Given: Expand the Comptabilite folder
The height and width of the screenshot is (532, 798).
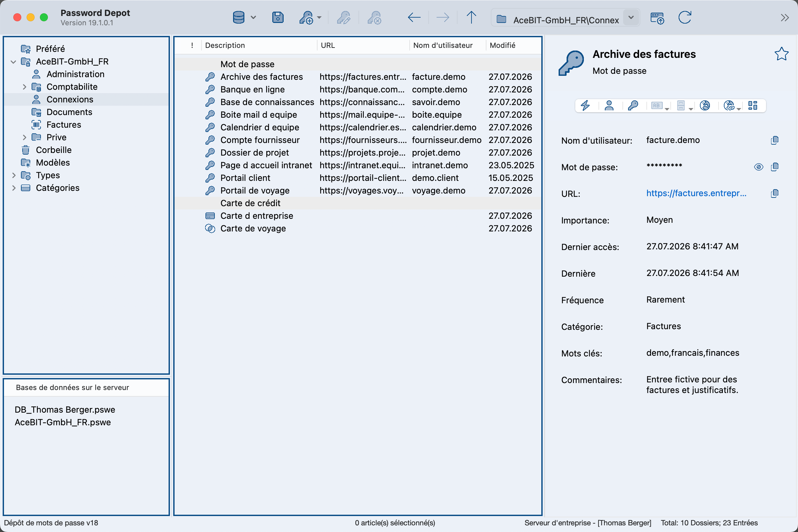Looking at the screenshot, I should click(x=24, y=87).
